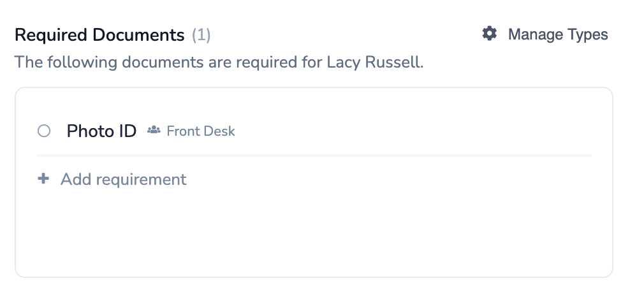Toggle the Photo ID circle checkbox

click(x=44, y=131)
